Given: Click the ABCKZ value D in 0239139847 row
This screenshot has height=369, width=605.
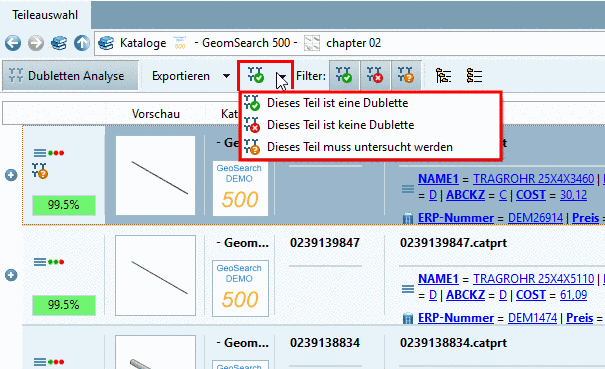Looking at the screenshot, I should coord(503,295).
